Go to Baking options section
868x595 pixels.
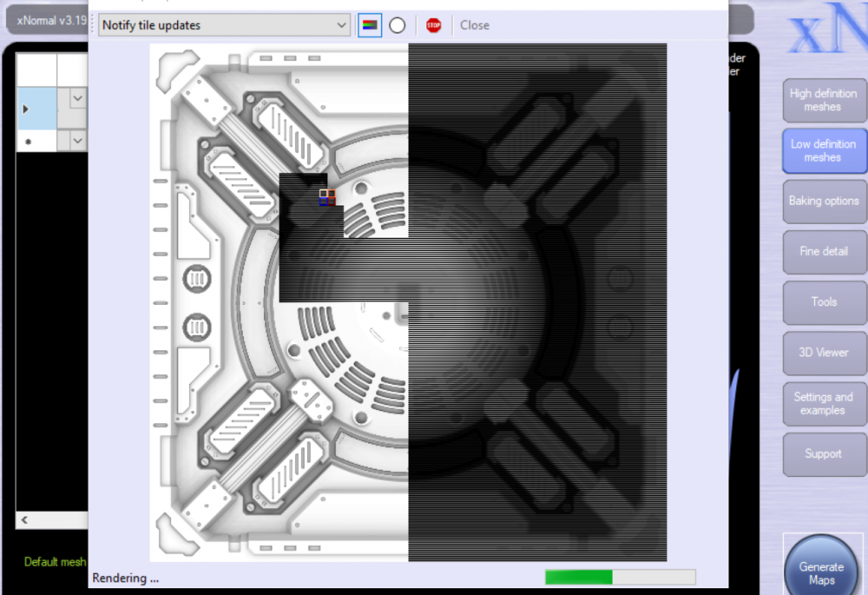click(823, 201)
